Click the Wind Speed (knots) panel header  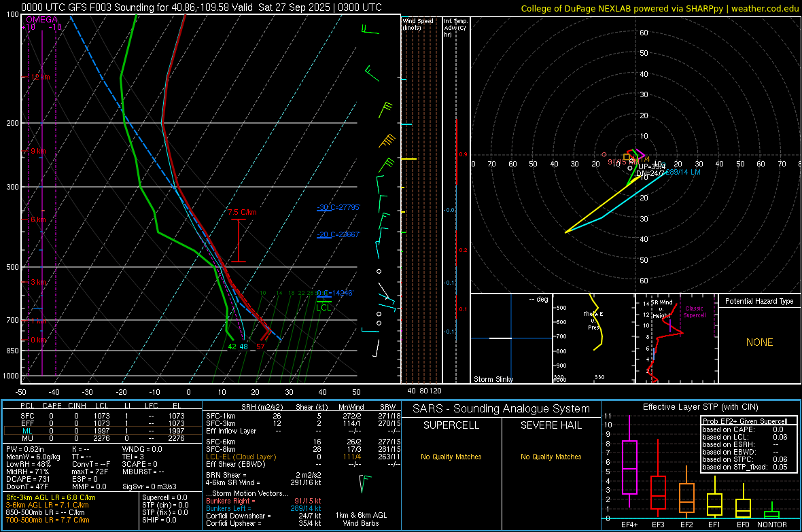(x=418, y=24)
